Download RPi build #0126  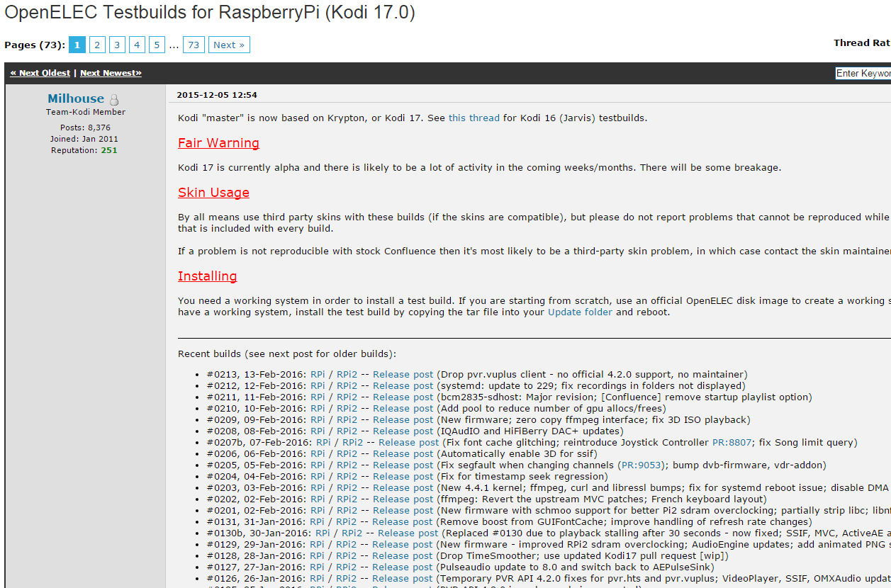(318, 578)
